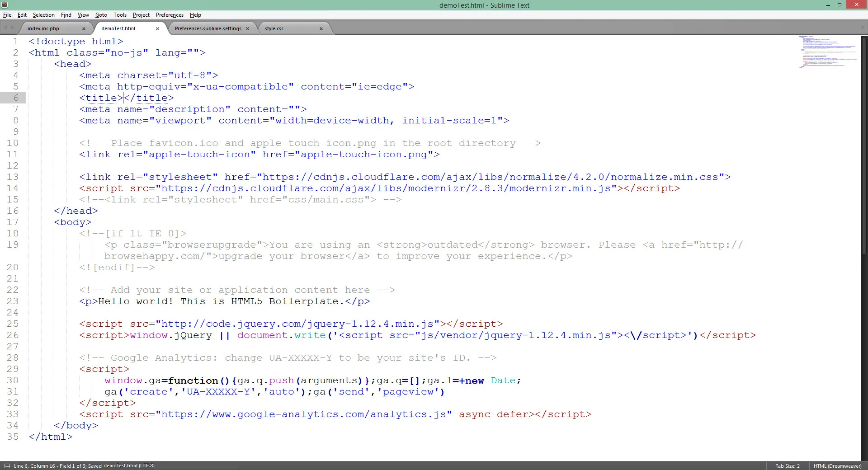Viewport: 868px width, 470px height.
Task: Click the favicon.ico comment line
Action: point(310,143)
